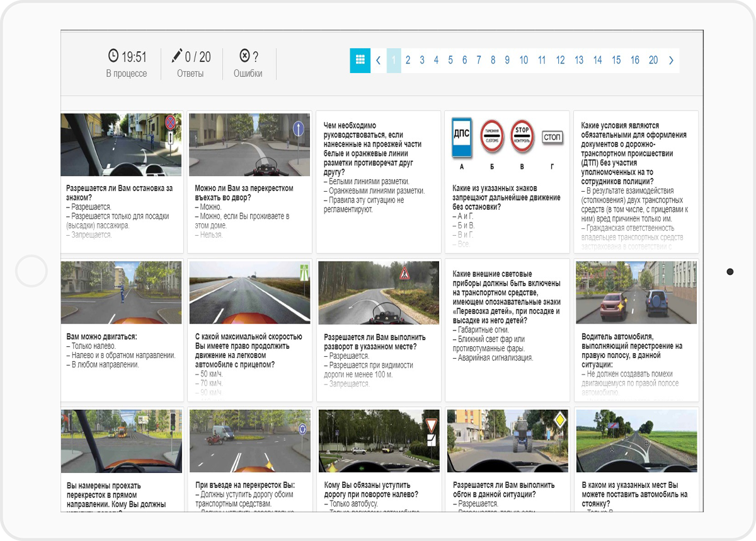Click answer option '70 км/ч'
The width and height of the screenshot is (756, 541).
point(209,383)
